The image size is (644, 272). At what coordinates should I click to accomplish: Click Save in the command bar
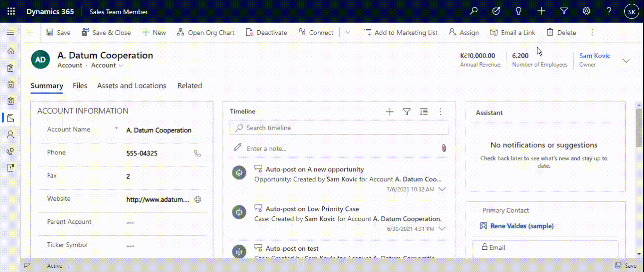(58, 33)
